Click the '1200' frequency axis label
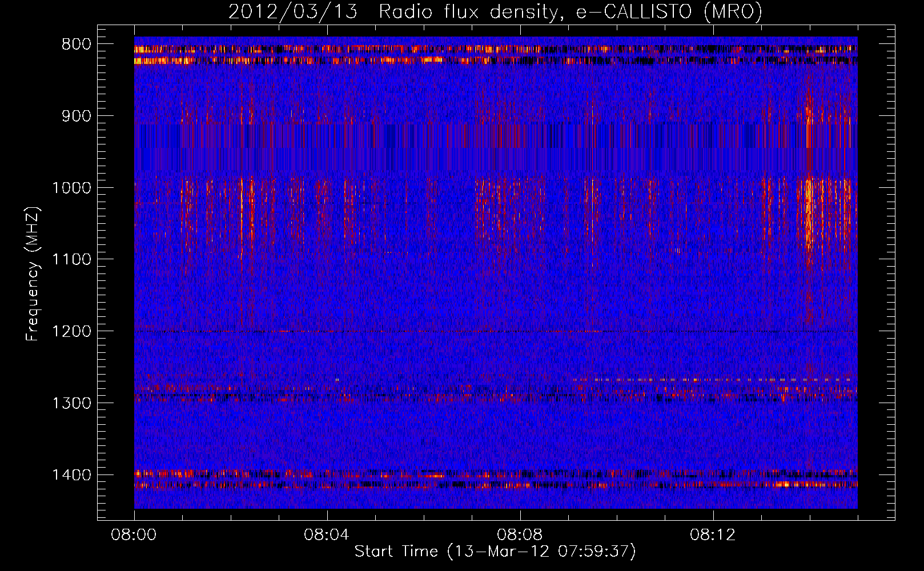This screenshot has width=924, height=571. (71, 331)
